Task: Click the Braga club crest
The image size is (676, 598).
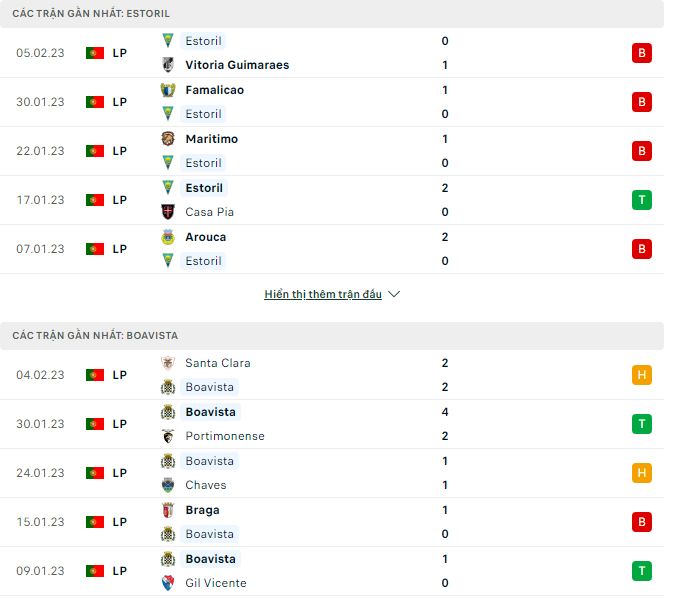Action: click(x=168, y=510)
